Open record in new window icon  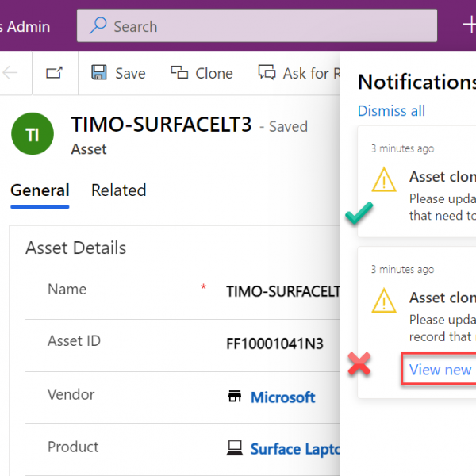pyautogui.click(x=54, y=73)
